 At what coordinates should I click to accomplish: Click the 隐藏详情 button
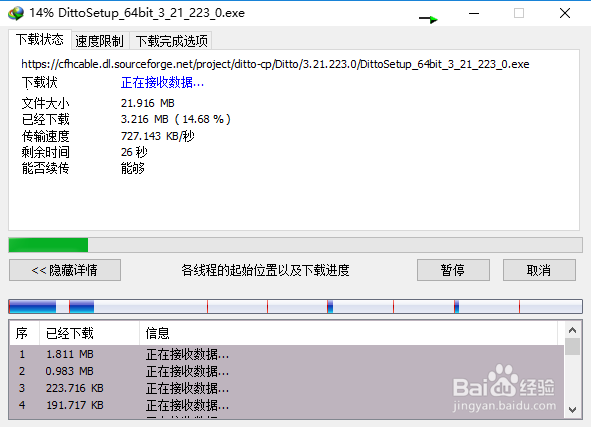[65, 270]
